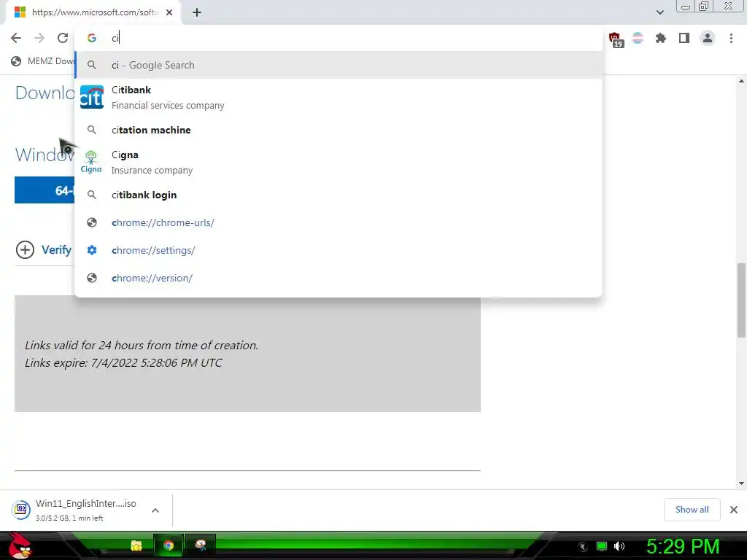
Task: Open the striped circle extension icon
Action: pos(638,38)
